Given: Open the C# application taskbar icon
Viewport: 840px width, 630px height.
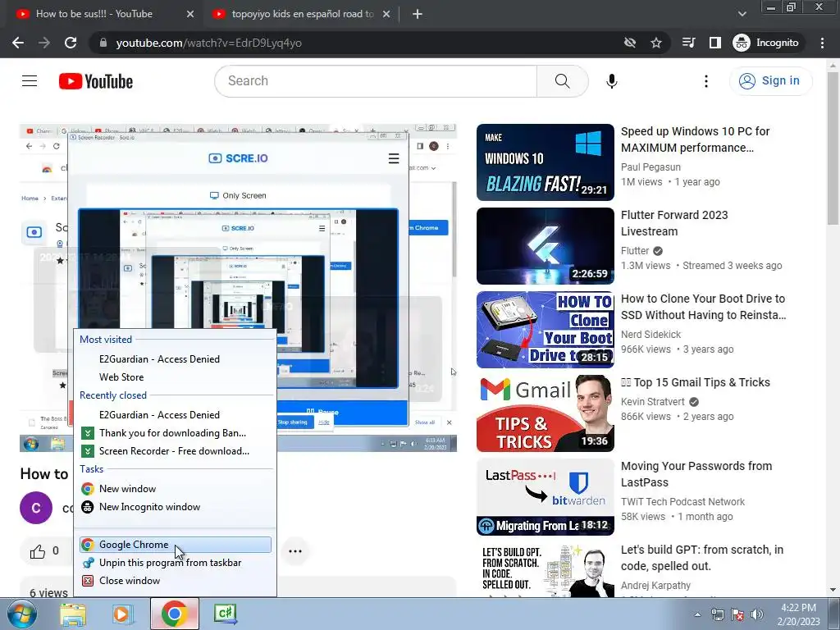Looking at the screenshot, I should (x=226, y=614).
